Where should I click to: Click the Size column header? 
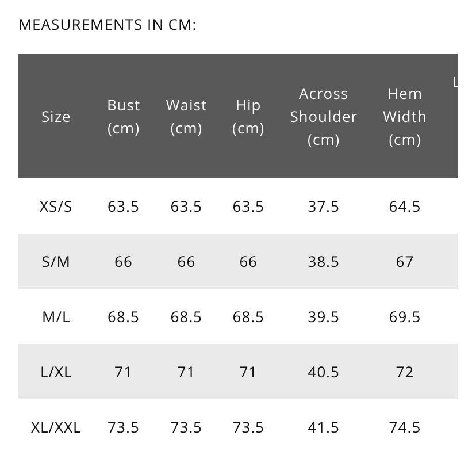coord(56,117)
